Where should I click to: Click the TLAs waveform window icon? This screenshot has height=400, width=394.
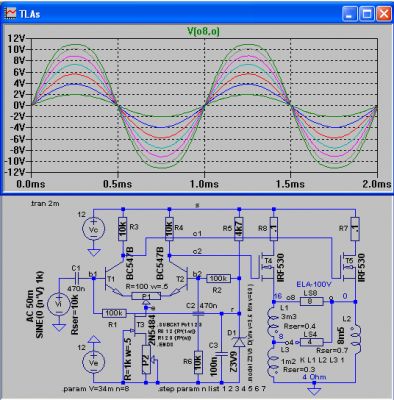tap(11, 13)
